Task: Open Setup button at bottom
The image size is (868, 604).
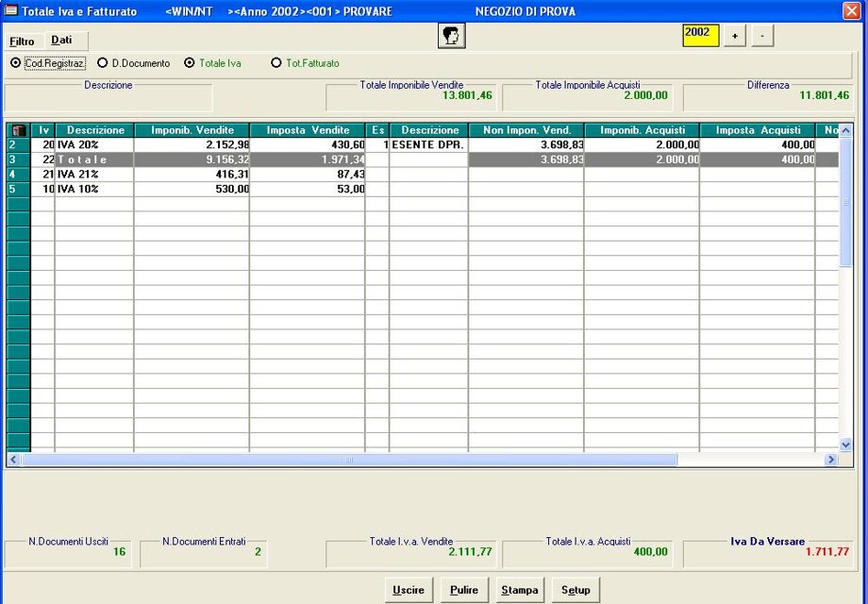Action: [x=576, y=590]
